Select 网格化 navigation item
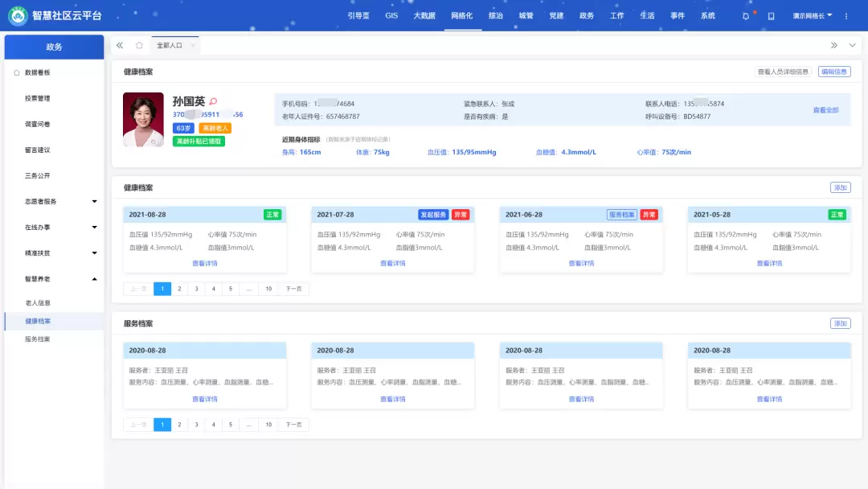 pyautogui.click(x=461, y=16)
